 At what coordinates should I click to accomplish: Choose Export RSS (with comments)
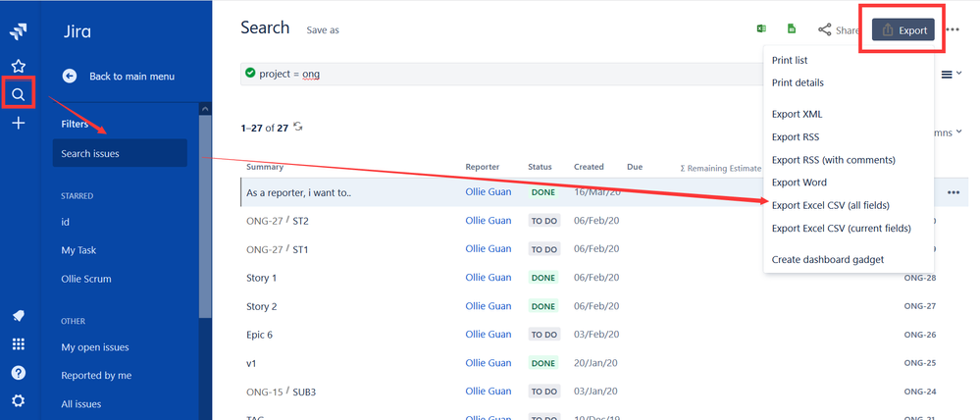pos(833,160)
